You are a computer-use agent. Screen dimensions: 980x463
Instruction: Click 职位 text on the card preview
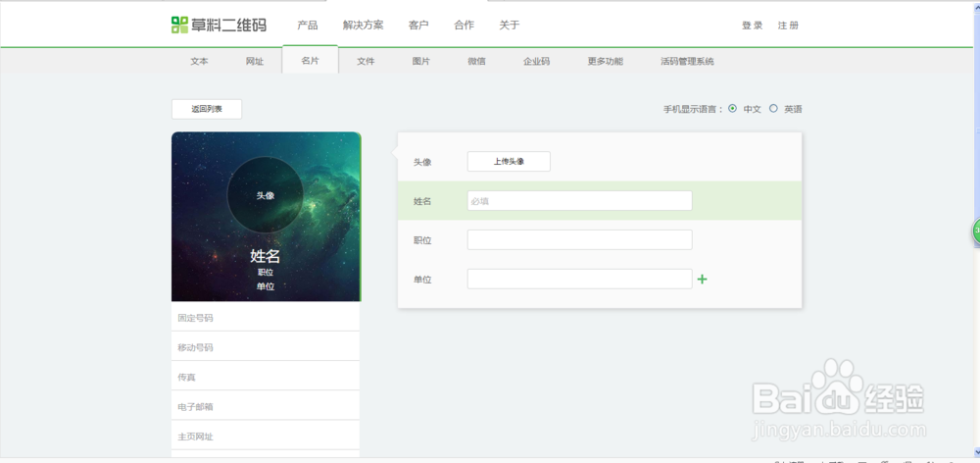[265, 272]
